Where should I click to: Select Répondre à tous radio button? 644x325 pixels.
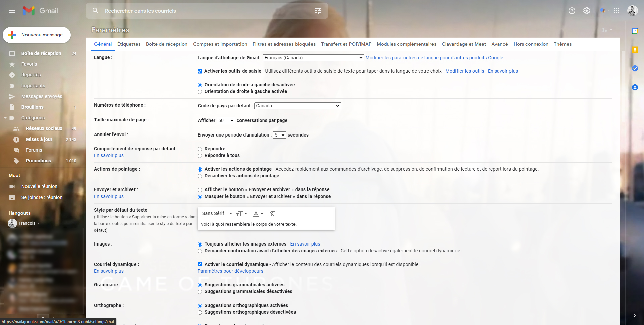coord(200,156)
